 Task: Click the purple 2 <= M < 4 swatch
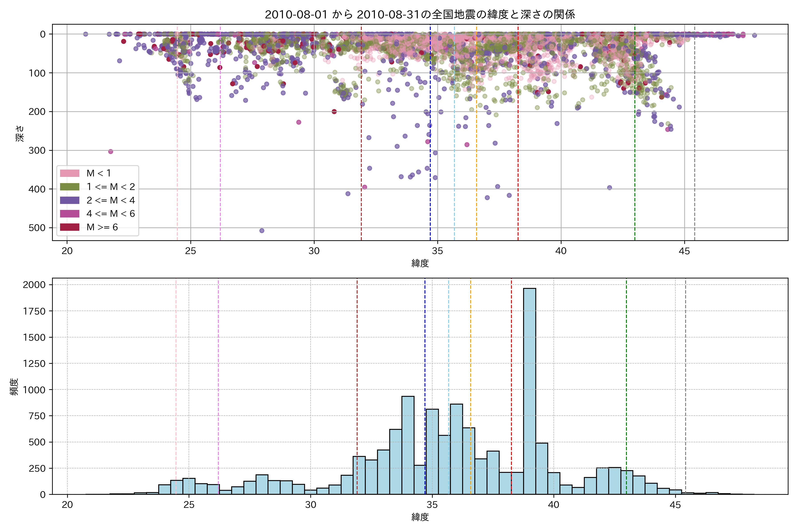click(x=70, y=200)
